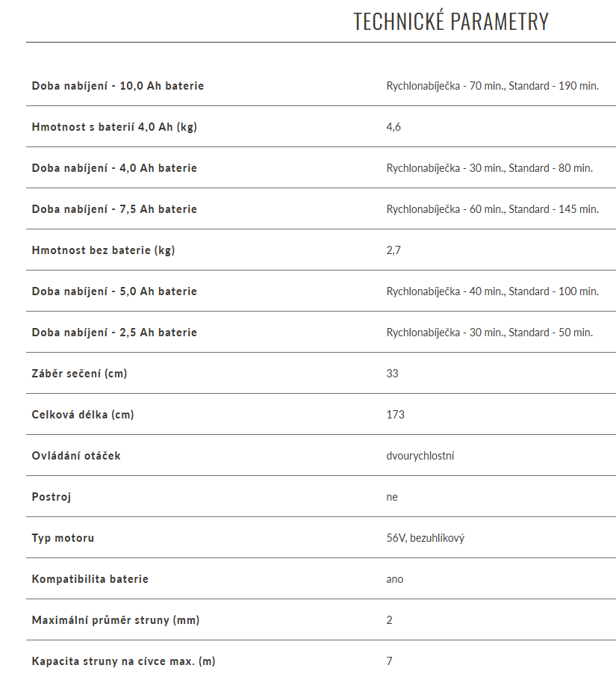Select the Doba nabíjení 5,0 Ah baterie label
Viewport: 616px width, 680px height.
pos(114,291)
